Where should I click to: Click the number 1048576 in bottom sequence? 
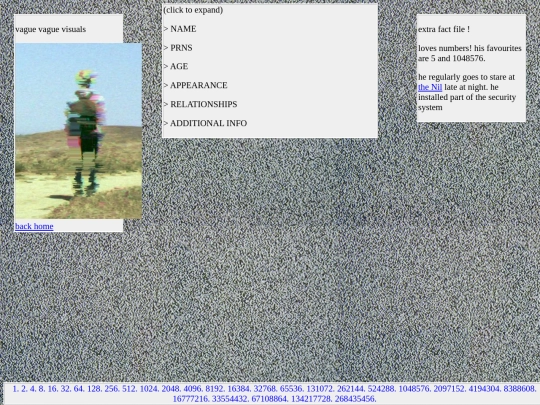coord(414,389)
